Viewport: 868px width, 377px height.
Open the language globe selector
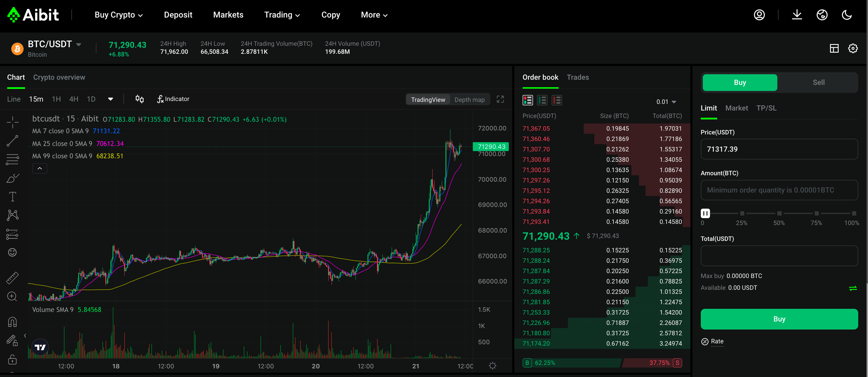point(822,15)
